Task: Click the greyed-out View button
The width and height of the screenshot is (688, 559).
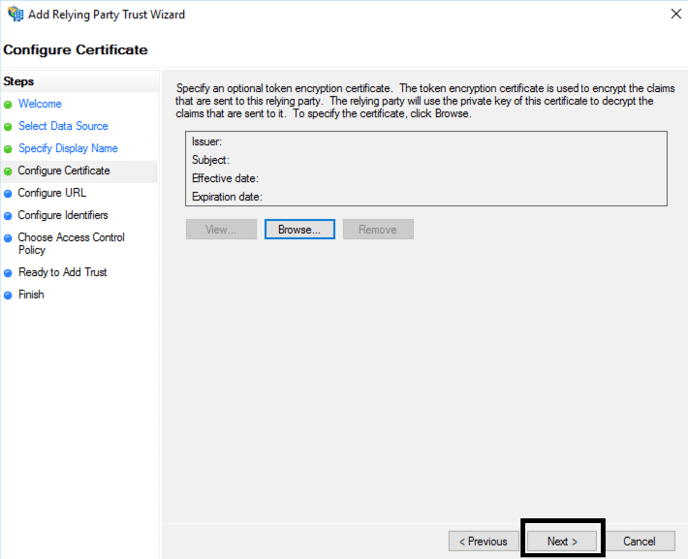Action: tap(221, 229)
